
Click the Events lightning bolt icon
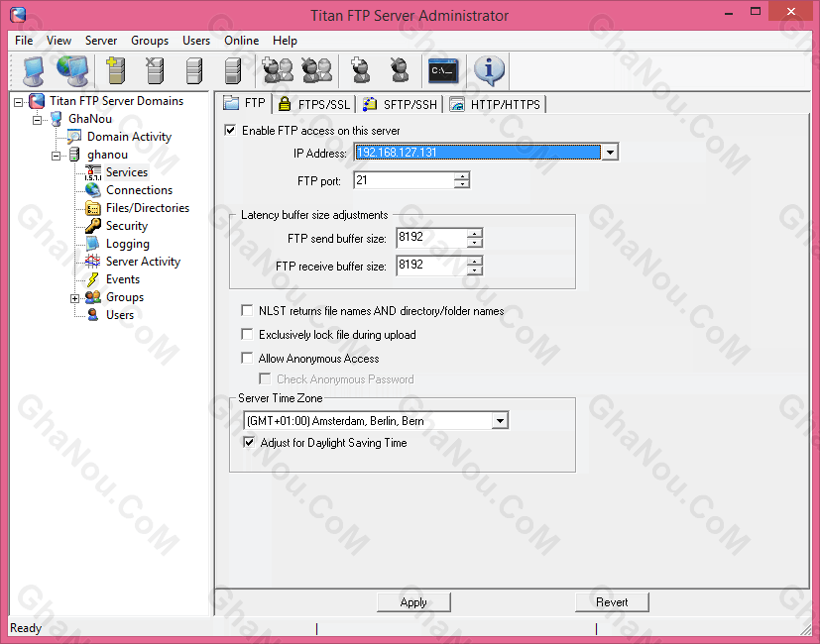(93, 279)
